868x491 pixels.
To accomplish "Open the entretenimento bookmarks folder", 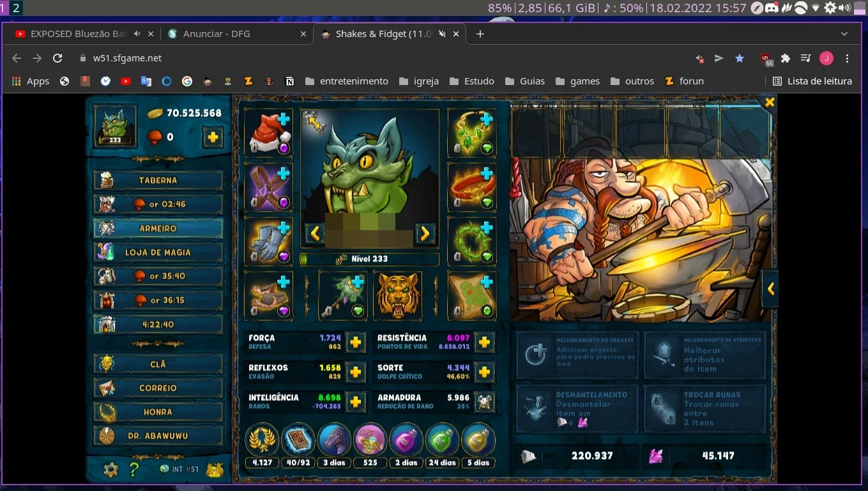I will (x=347, y=81).
